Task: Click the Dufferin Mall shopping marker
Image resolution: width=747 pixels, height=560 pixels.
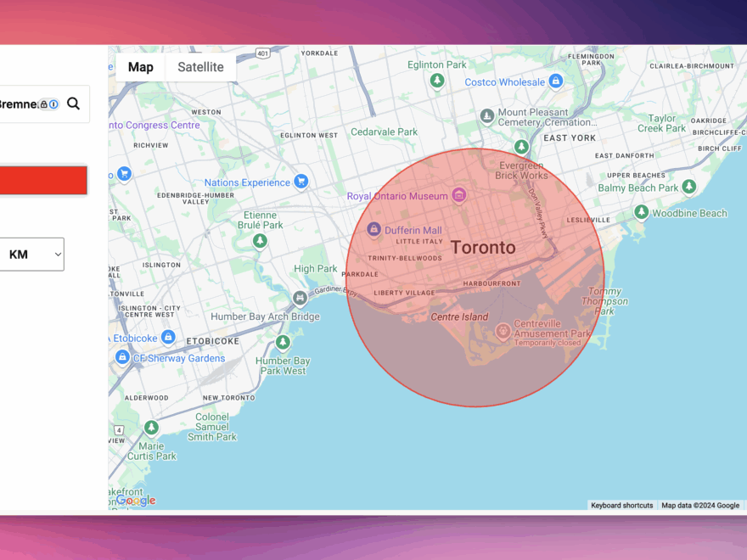Action: click(x=373, y=230)
